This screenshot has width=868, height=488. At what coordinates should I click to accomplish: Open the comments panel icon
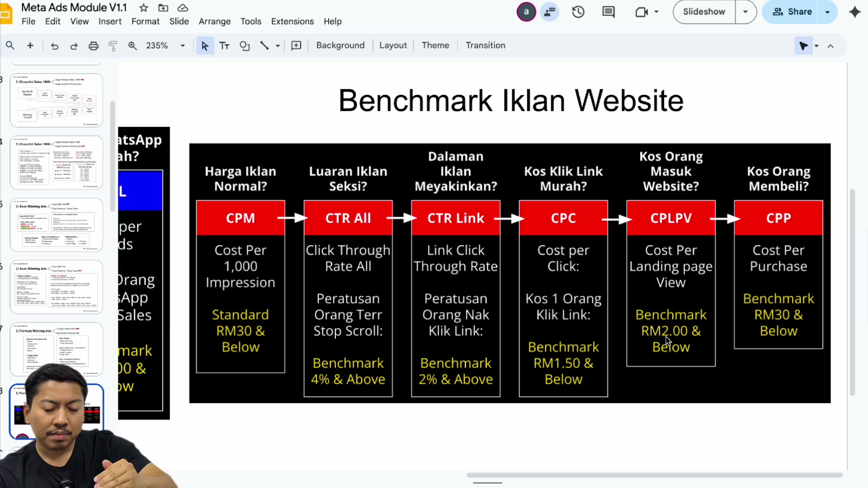click(609, 12)
